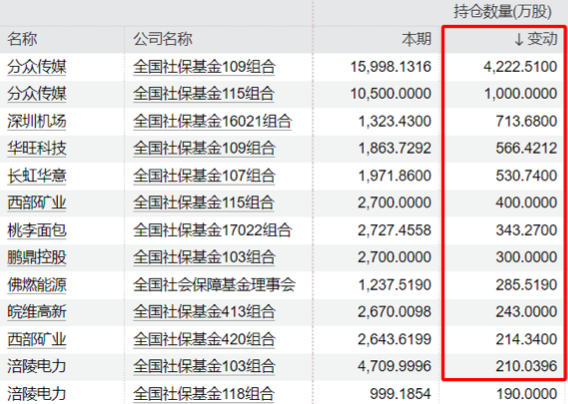Open 西部矿业 in the 420组合 row
This screenshot has height=404, width=568.
point(37,339)
